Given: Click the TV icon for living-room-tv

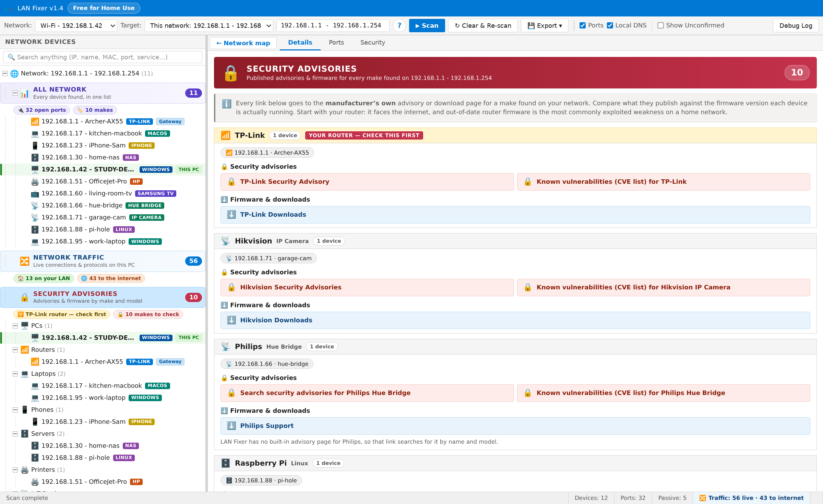Looking at the screenshot, I should [35, 194].
